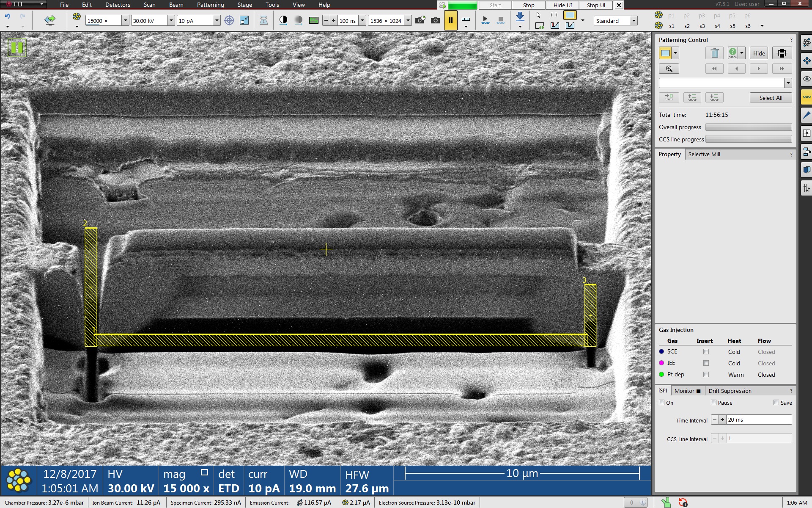Delete pattern with trash icon
Viewport: 812px width, 508px height.
pyautogui.click(x=714, y=53)
